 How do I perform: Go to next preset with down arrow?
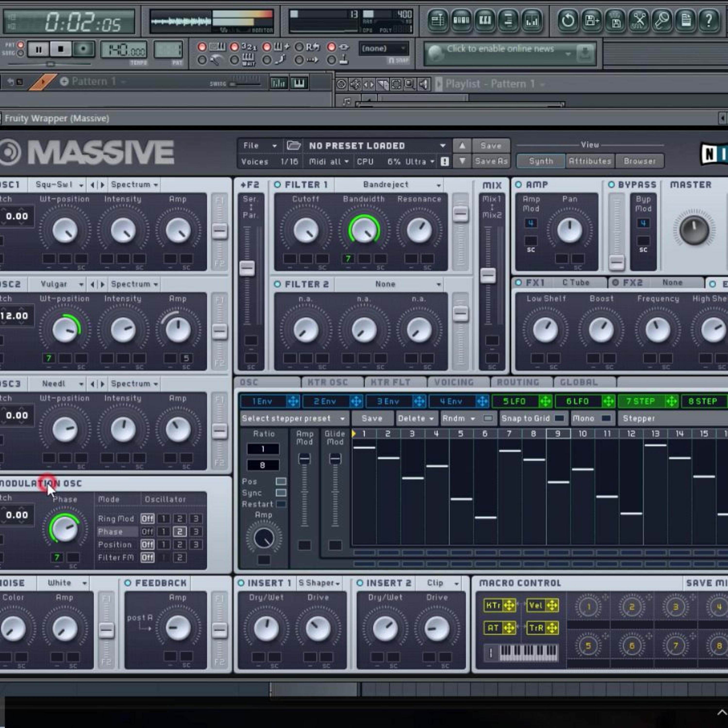click(x=462, y=161)
